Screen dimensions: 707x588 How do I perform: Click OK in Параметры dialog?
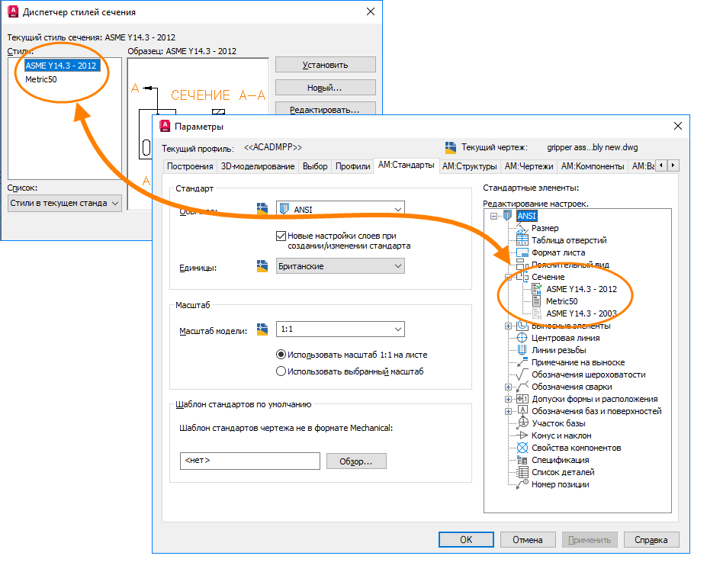[466, 540]
